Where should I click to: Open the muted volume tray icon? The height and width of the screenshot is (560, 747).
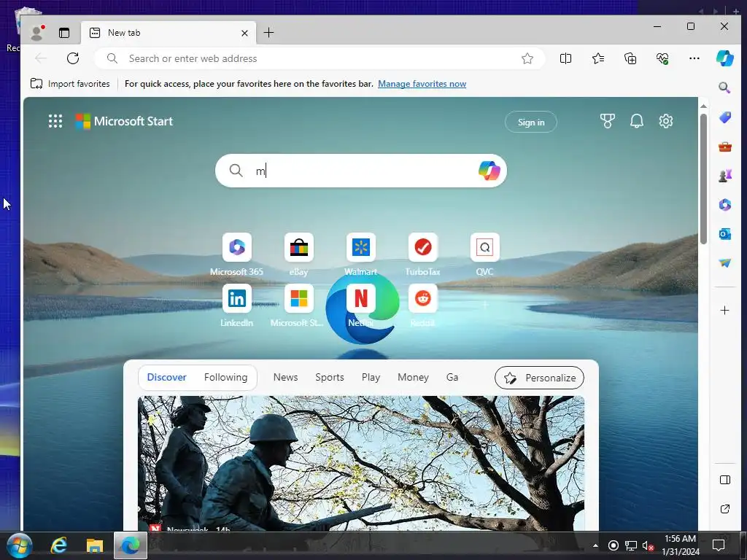click(648, 545)
